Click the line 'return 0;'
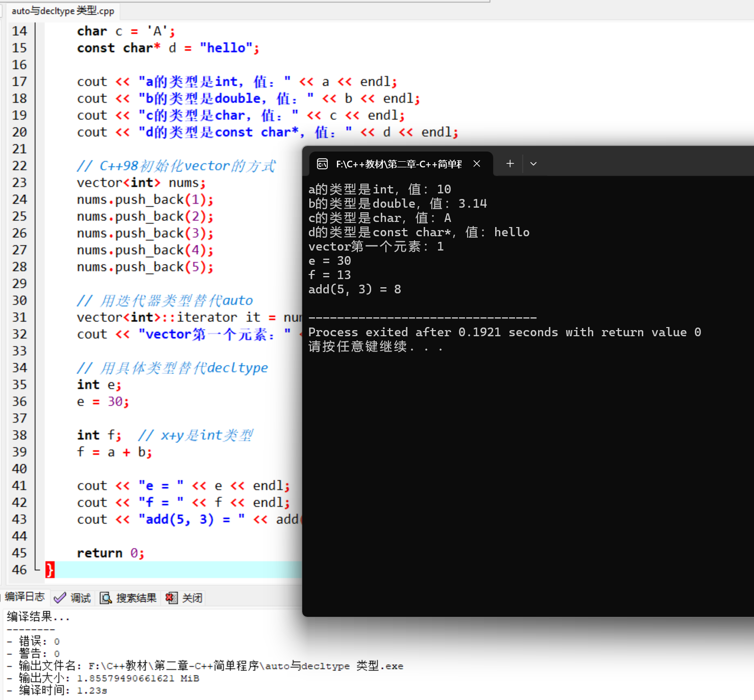 pos(111,553)
